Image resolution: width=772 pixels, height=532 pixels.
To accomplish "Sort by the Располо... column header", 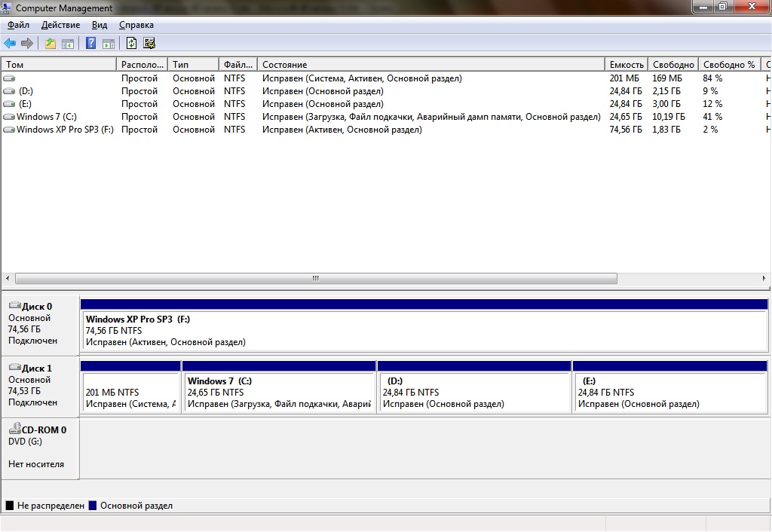I will pos(142,65).
